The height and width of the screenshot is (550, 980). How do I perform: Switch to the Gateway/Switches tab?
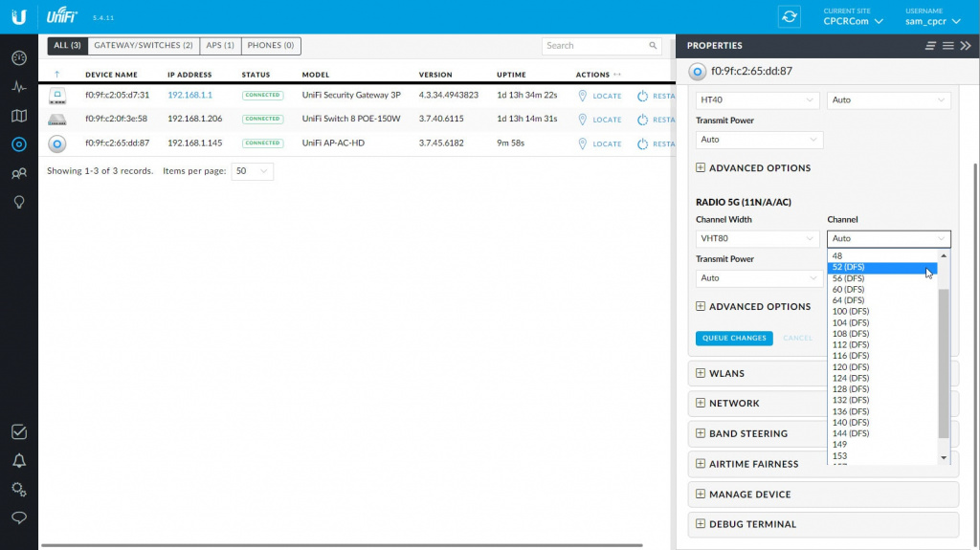point(143,45)
